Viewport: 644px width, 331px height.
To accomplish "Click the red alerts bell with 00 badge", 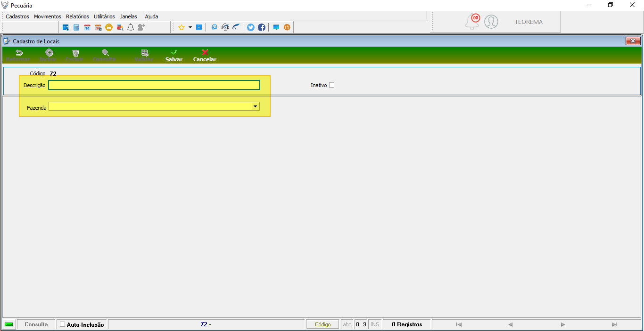I will [x=472, y=22].
